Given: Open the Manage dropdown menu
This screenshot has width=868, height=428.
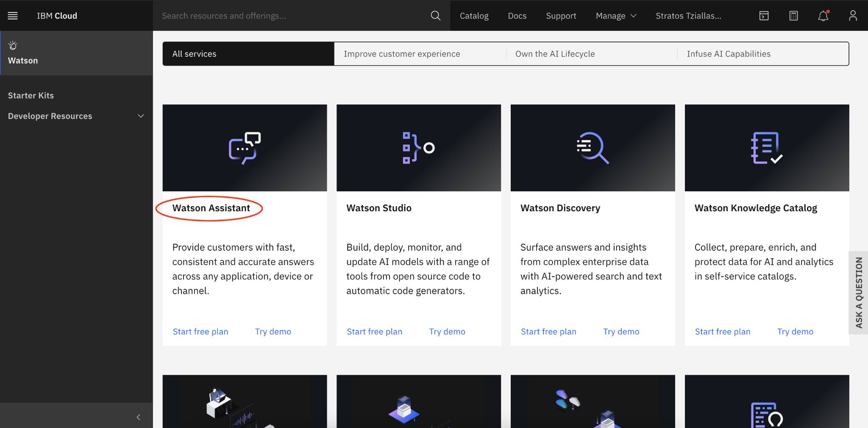Looking at the screenshot, I should [616, 16].
